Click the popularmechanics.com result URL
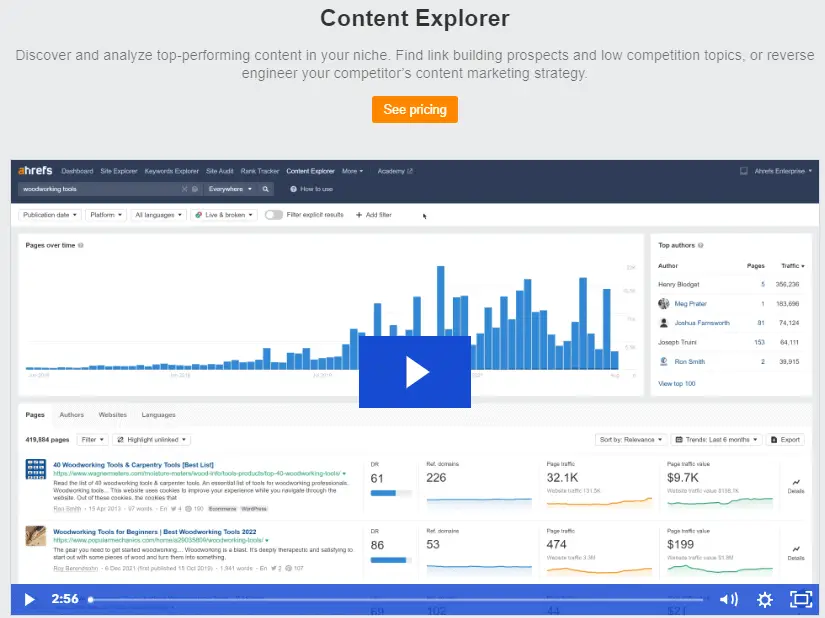 click(158, 540)
